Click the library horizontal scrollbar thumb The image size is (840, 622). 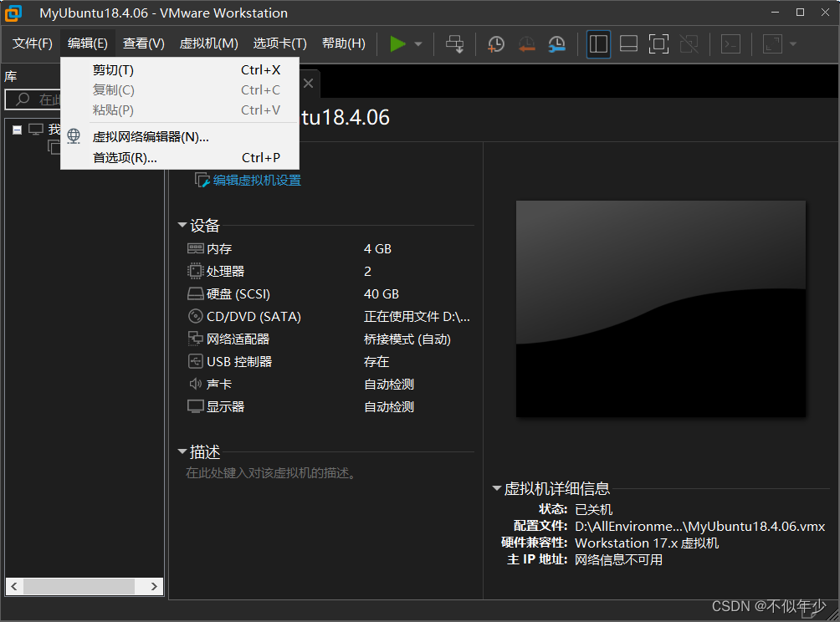(79, 586)
